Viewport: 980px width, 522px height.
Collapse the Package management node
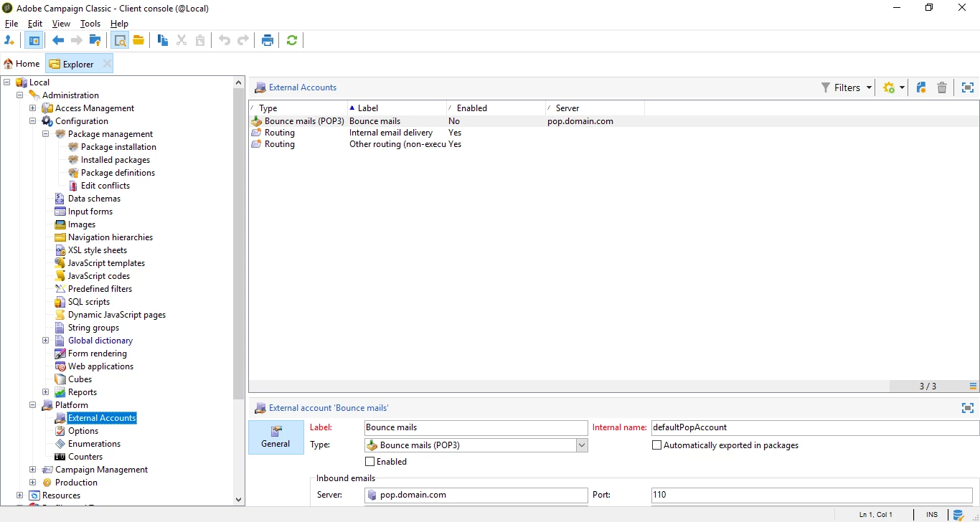pos(46,134)
